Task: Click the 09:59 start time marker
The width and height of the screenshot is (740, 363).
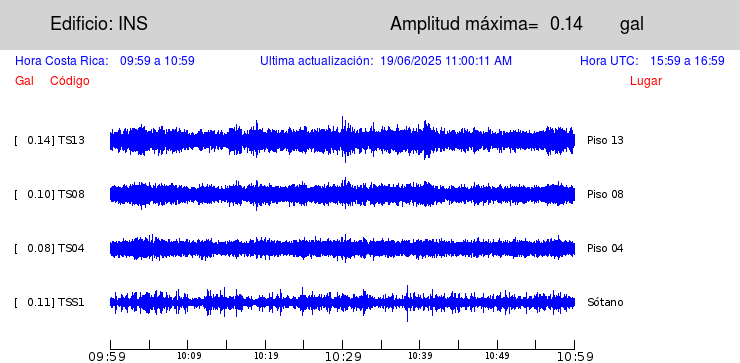Action: [x=107, y=356]
